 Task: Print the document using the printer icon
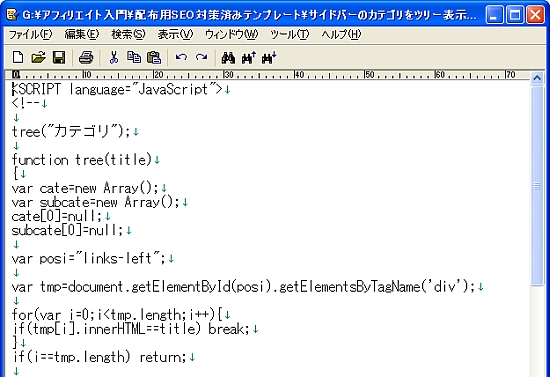click(x=86, y=58)
